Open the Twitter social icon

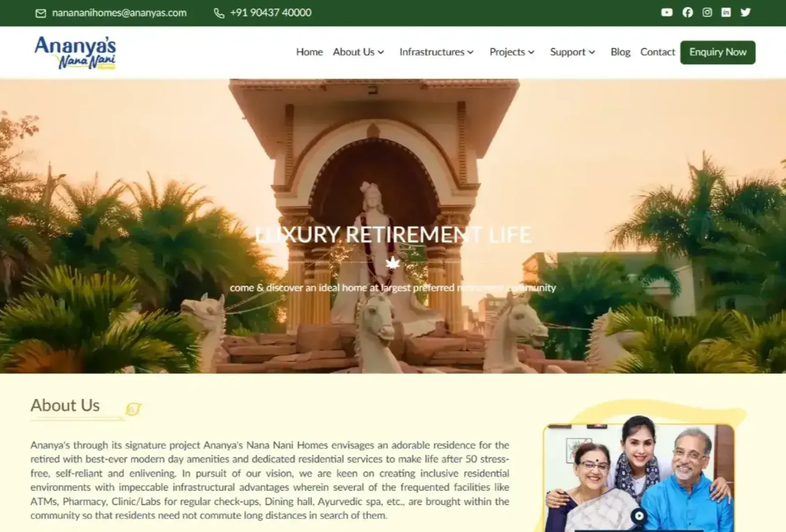click(745, 13)
